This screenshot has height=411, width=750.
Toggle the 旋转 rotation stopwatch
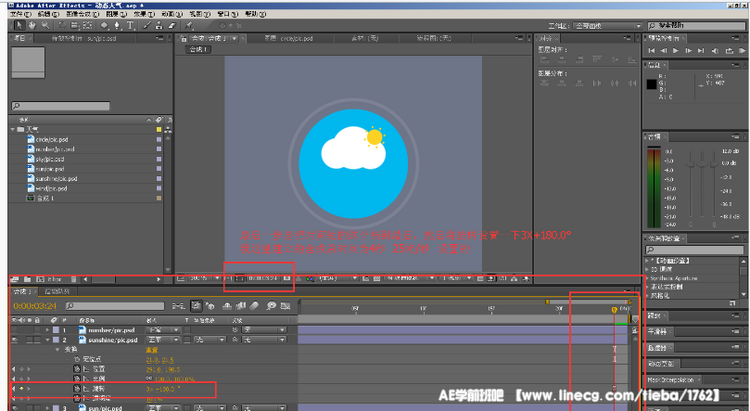(77, 389)
